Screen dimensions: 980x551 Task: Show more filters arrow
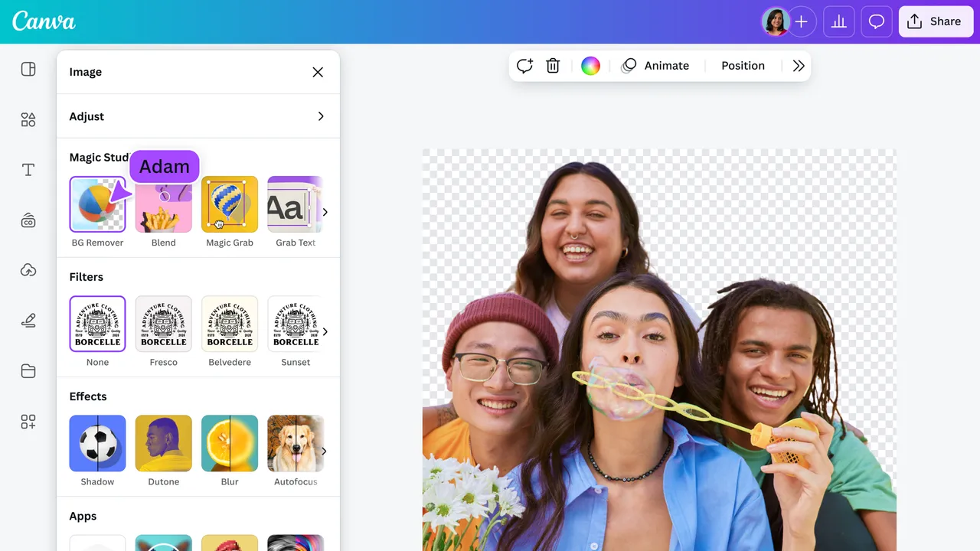point(325,331)
